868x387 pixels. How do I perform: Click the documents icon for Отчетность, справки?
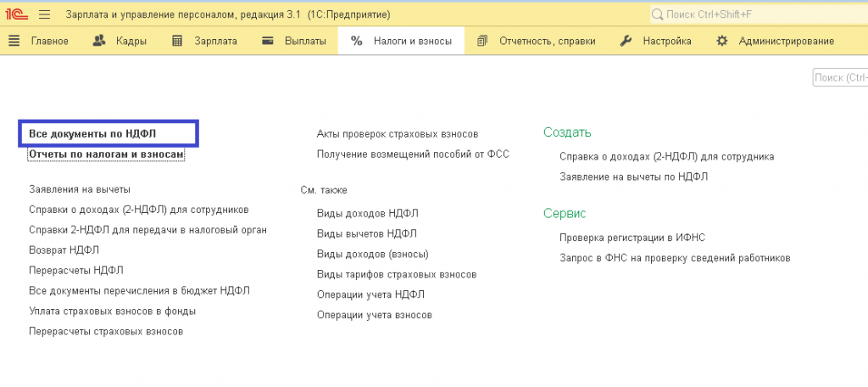[x=483, y=41]
